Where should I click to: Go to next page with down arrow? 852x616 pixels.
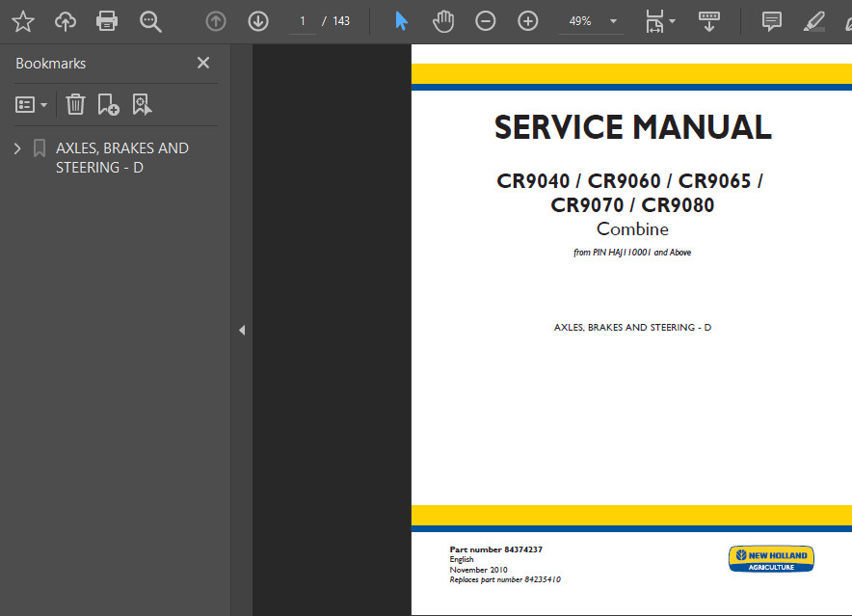(x=258, y=22)
